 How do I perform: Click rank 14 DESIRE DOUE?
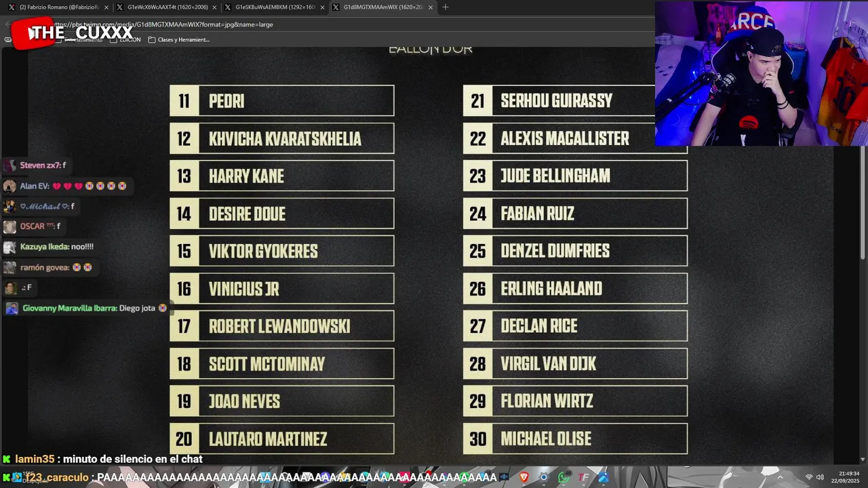pos(282,213)
